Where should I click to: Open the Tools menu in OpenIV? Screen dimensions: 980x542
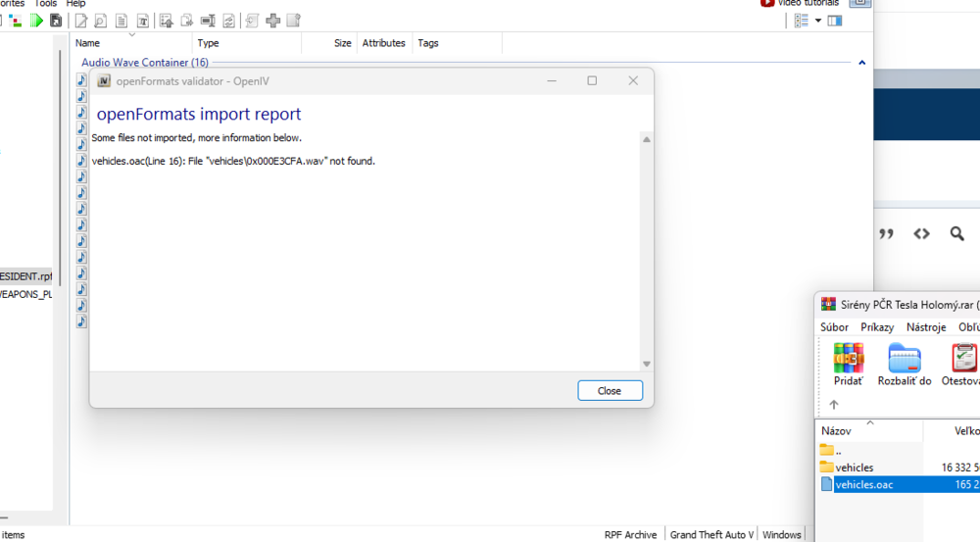point(45,3)
